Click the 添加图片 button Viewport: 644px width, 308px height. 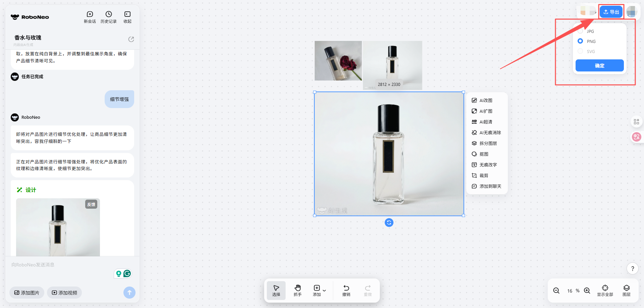pyautogui.click(x=27, y=293)
